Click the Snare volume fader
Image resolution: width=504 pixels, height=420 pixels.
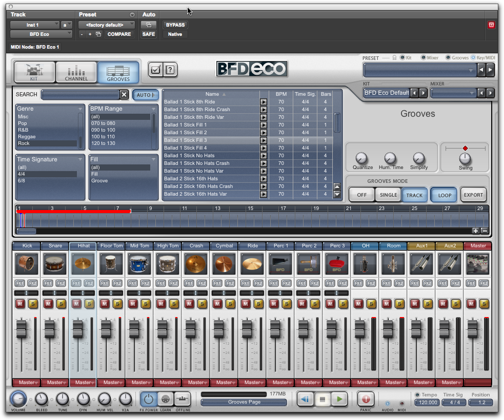coord(50,329)
